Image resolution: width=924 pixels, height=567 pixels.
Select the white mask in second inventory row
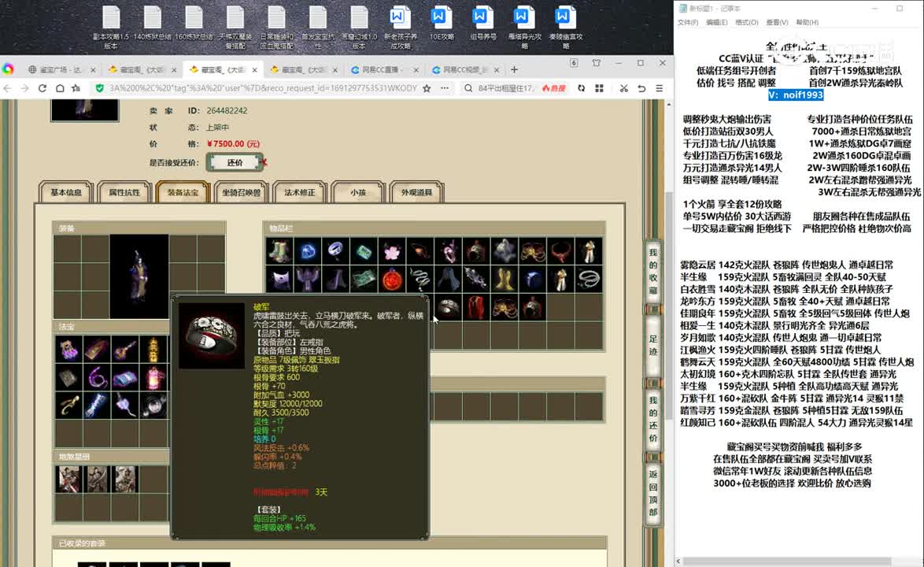click(x=279, y=280)
